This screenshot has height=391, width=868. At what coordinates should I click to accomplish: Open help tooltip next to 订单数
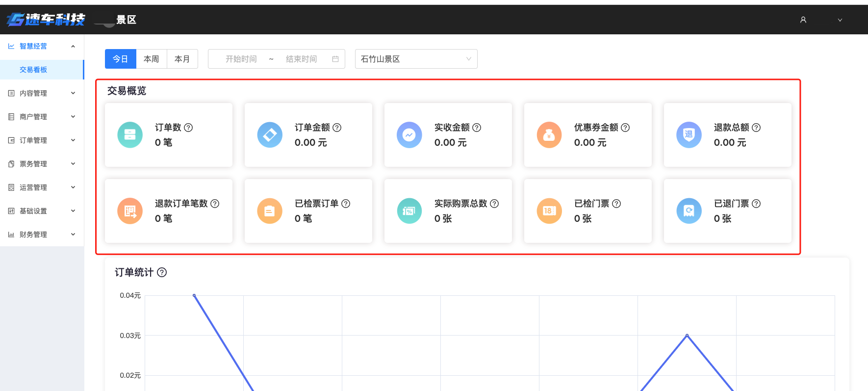188,128
